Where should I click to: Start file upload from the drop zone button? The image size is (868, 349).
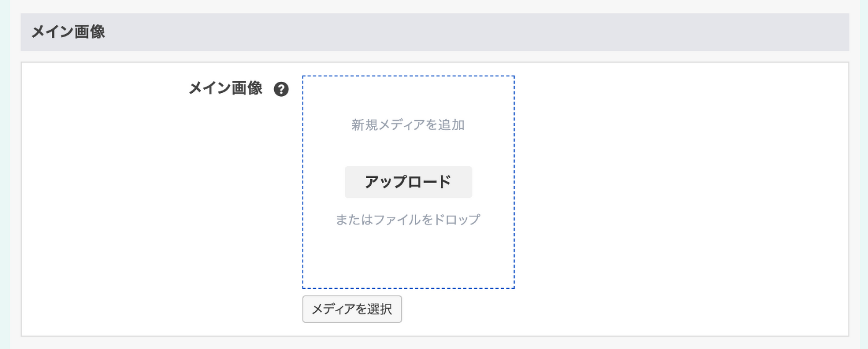408,182
